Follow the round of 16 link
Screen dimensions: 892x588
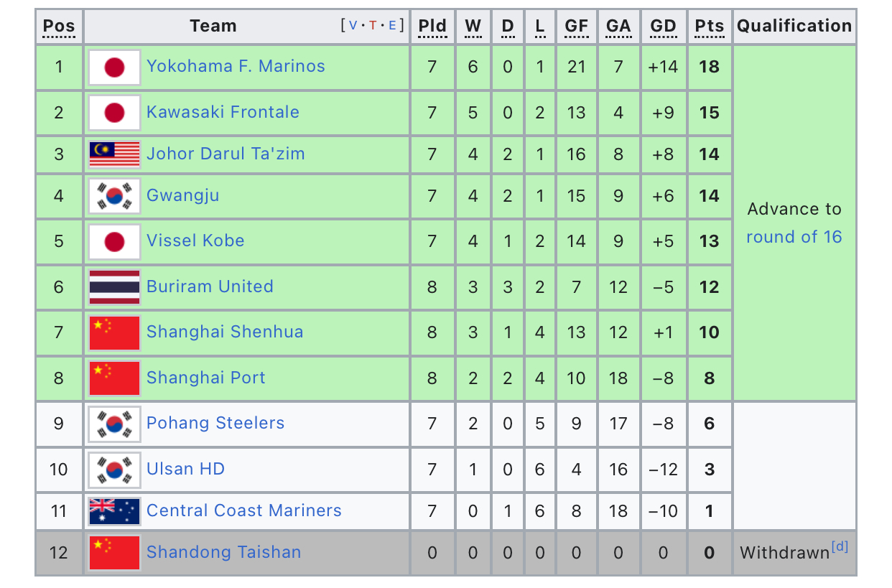pyautogui.click(x=794, y=237)
